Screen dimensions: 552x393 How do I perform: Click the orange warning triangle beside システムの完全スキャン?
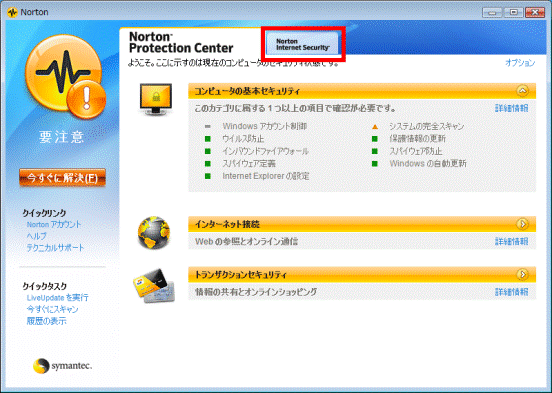[375, 126]
